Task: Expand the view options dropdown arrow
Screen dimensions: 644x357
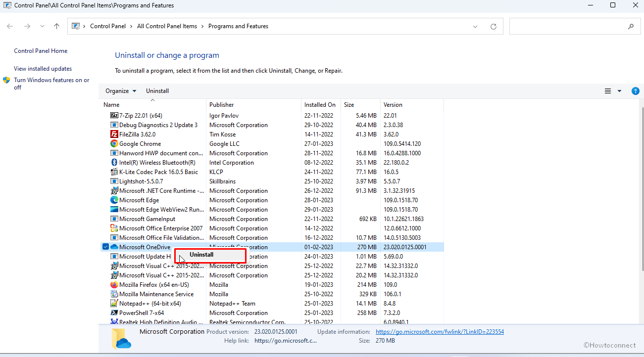Action: pos(619,91)
